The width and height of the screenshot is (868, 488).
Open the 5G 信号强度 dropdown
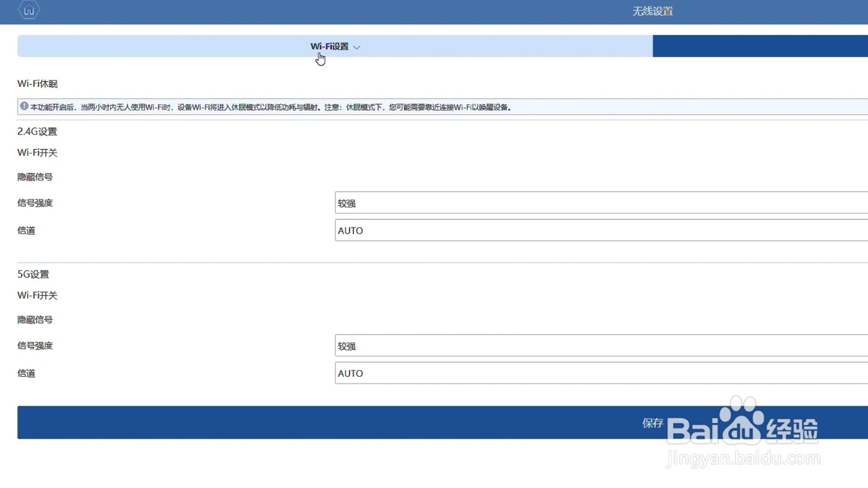[601, 345]
